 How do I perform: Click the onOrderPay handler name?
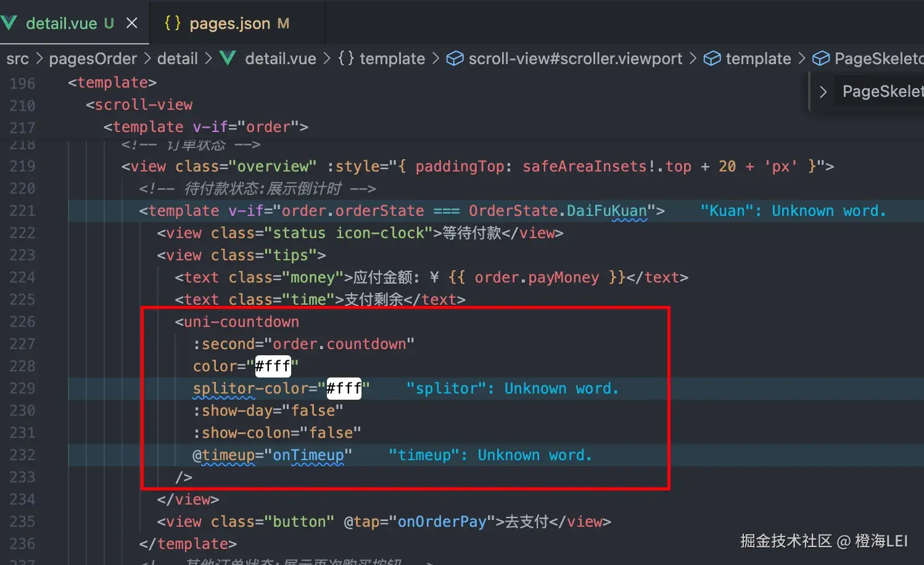point(442,522)
